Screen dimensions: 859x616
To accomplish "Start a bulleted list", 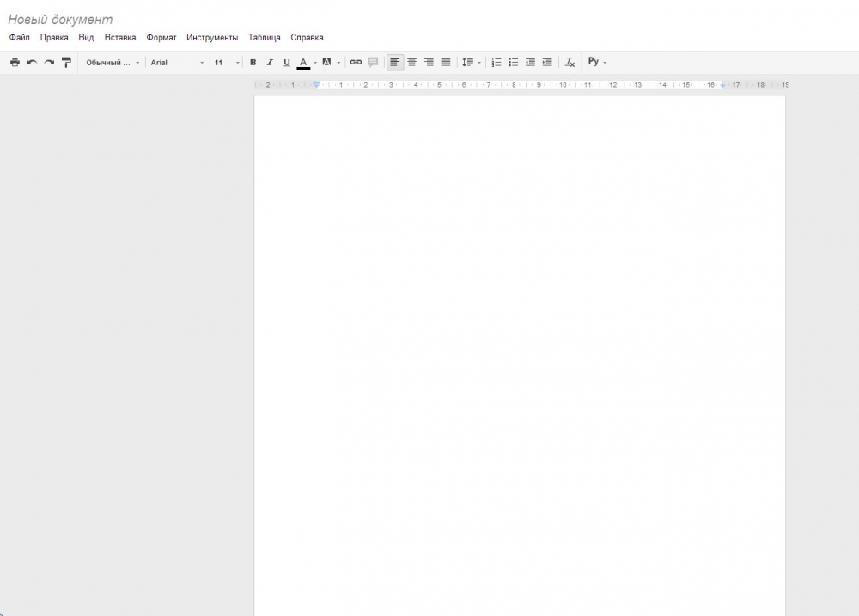I will point(514,63).
